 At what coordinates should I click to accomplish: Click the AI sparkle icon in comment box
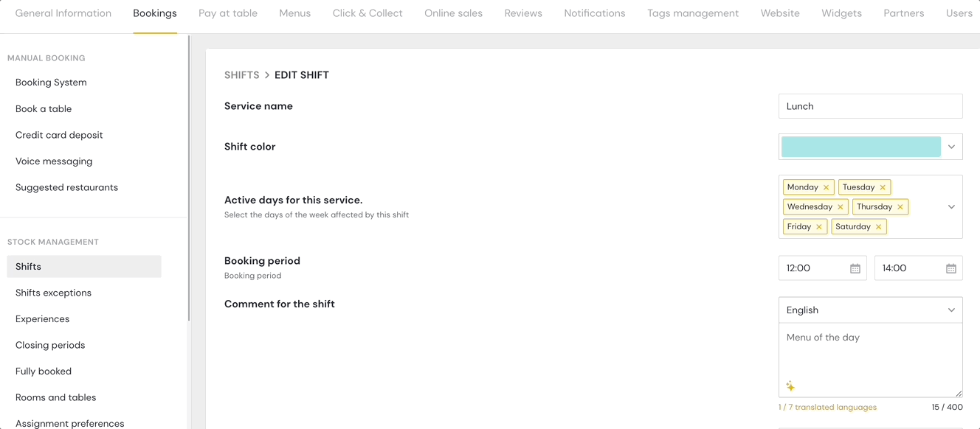tap(790, 386)
